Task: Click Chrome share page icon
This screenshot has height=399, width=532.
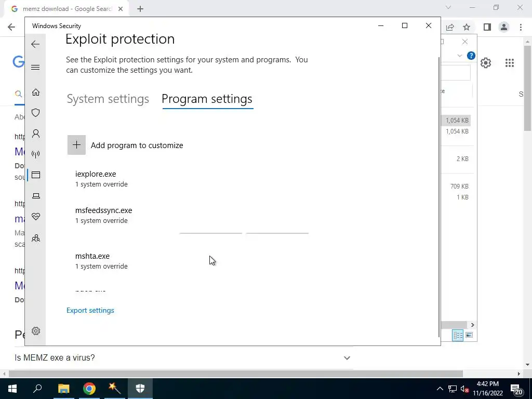Action: coord(450,27)
